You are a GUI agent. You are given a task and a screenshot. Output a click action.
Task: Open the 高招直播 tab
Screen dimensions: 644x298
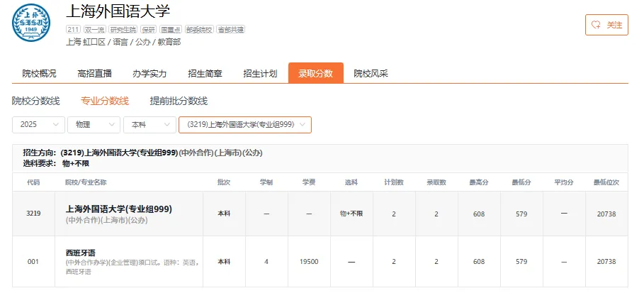pyautogui.click(x=94, y=74)
